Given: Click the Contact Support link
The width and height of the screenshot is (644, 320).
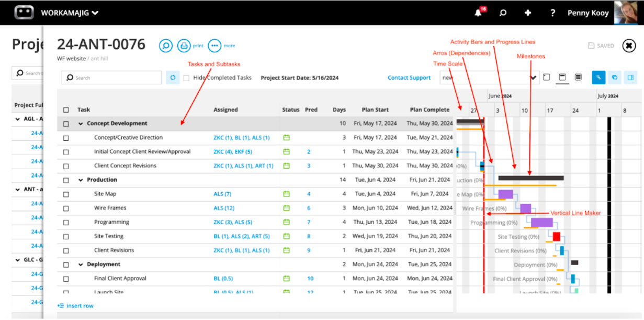Looking at the screenshot, I should click(x=409, y=77).
